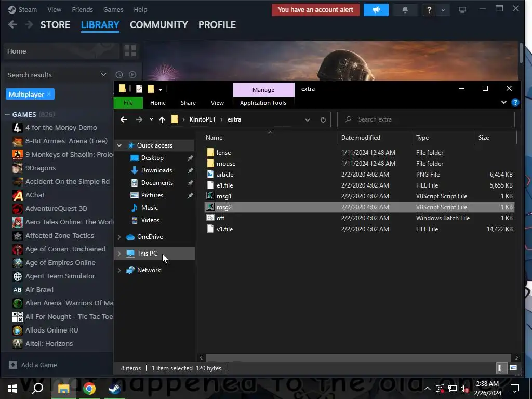Go back in File Explorer
The height and width of the screenshot is (399, 532).
coord(124,119)
